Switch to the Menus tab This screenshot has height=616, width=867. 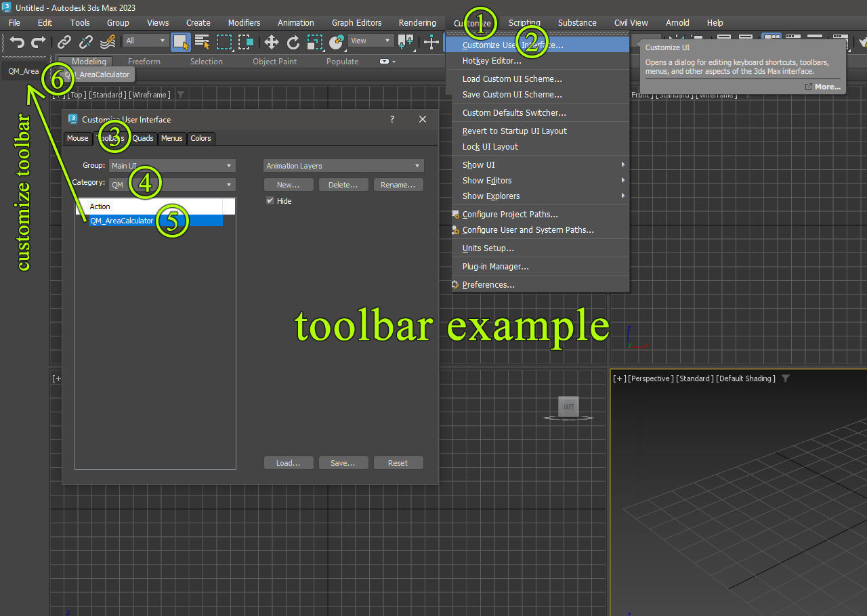pyautogui.click(x=172, y=138)
